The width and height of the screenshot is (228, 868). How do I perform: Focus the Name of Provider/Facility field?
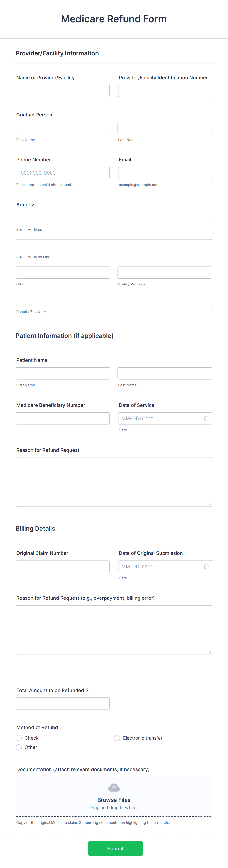tap(63, 91)
